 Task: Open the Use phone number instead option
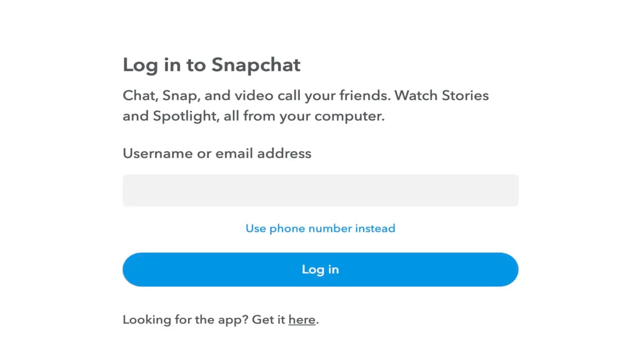[x=320, y=228]
